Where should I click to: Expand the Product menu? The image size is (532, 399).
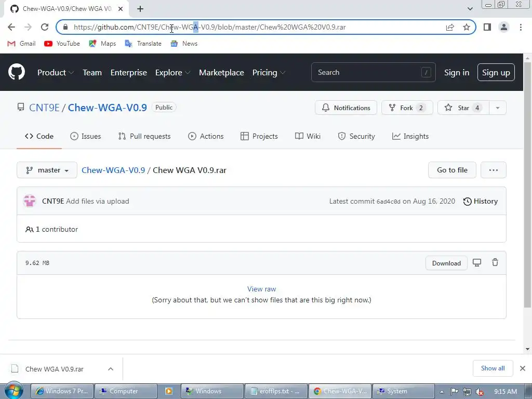coord(56,72)
